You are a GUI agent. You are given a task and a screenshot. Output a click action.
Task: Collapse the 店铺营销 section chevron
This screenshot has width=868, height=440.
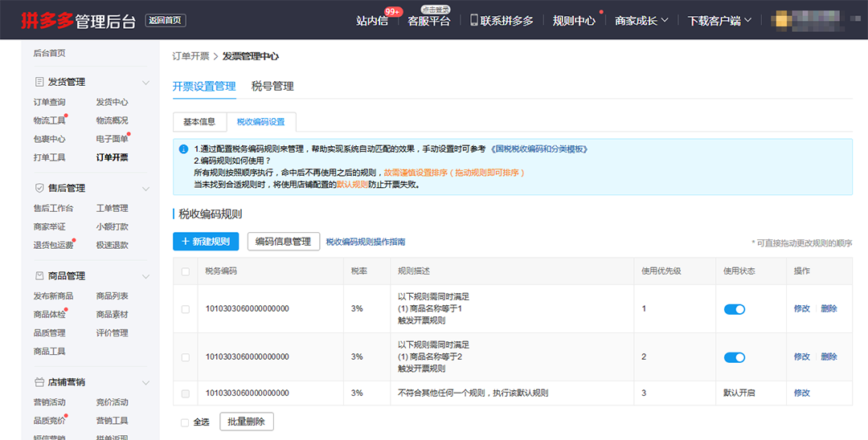click(145, 382)
